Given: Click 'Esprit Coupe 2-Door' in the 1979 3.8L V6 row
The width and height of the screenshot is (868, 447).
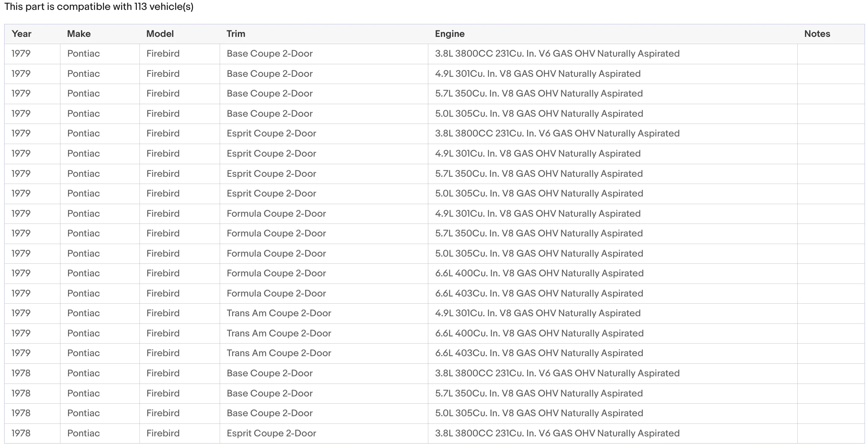Looking at the screenshot, I should coord(271,133).
